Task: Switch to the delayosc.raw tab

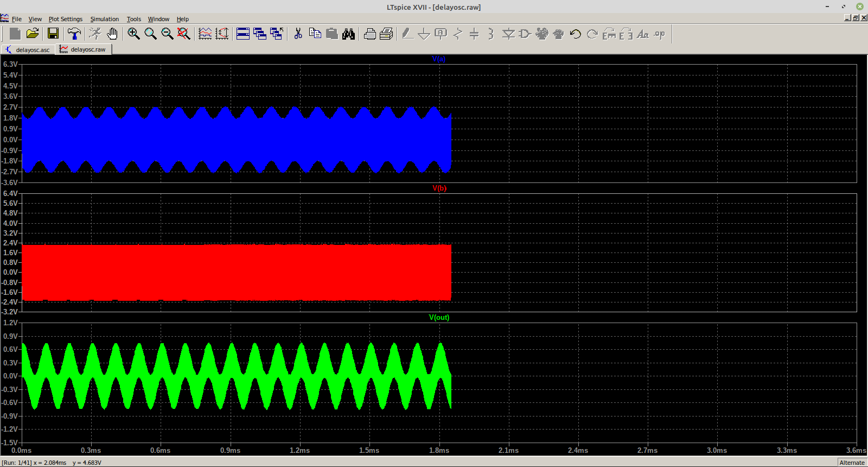Action: 84,49
